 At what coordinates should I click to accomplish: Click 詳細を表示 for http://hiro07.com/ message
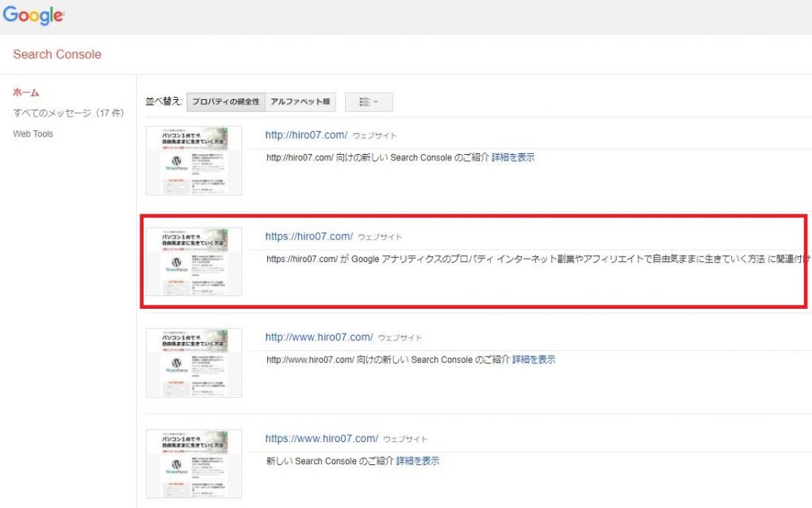tap(513, 158)
